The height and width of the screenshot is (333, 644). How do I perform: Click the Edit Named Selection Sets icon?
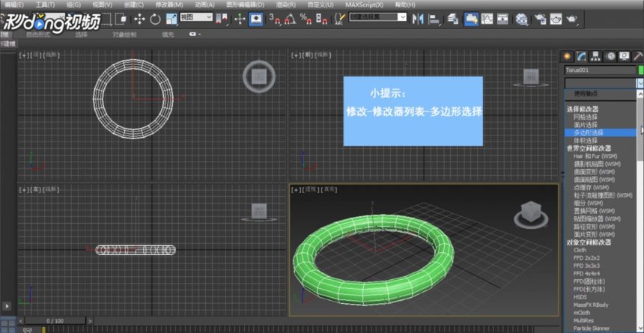(340, 19)
